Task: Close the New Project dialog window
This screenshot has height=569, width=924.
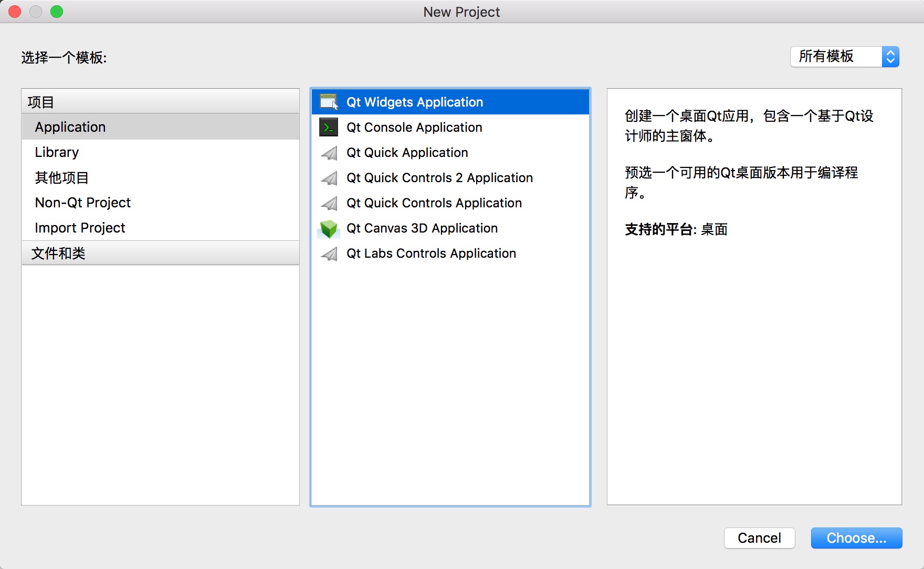Action: coord(15,12)
